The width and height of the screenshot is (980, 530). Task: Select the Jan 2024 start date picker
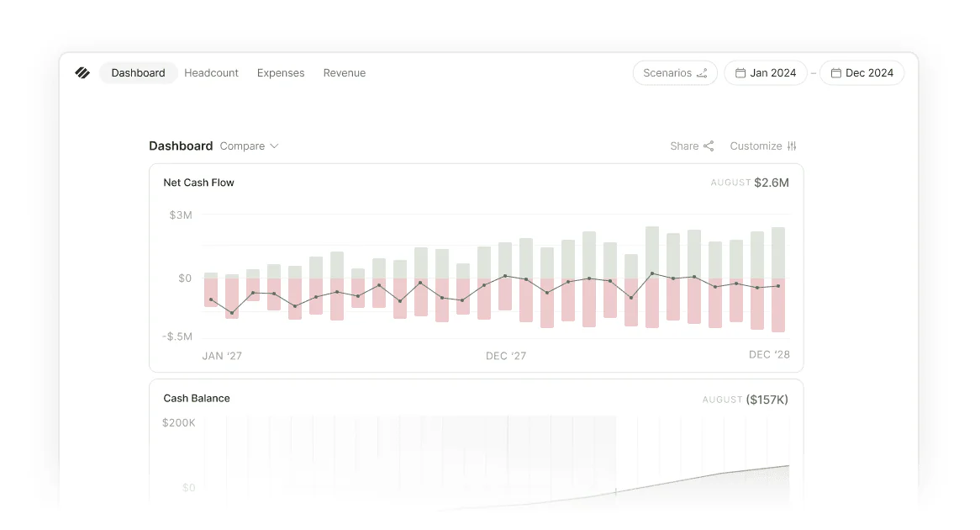766,73
